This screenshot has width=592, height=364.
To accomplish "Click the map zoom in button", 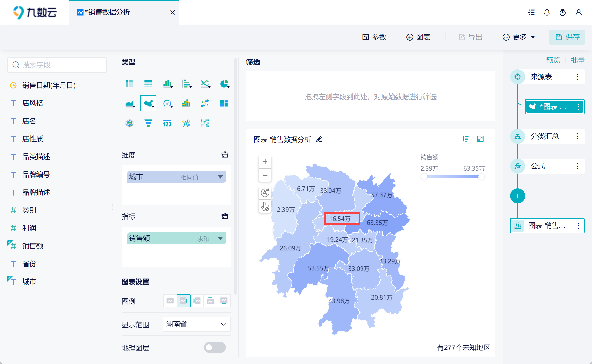I will click(x=265, y=162).
